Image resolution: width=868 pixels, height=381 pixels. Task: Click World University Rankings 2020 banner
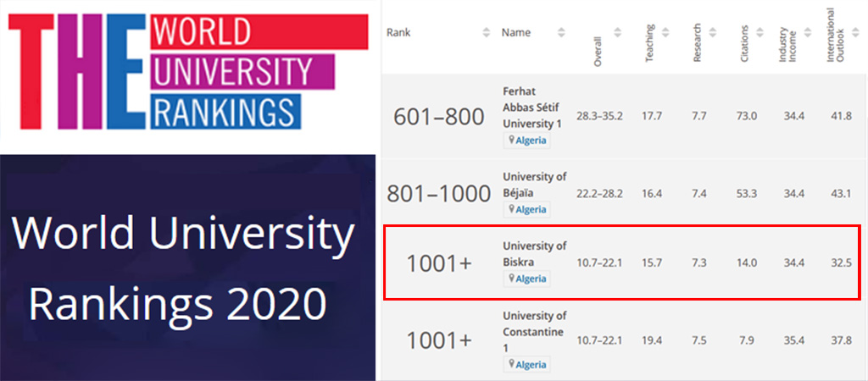187,268
